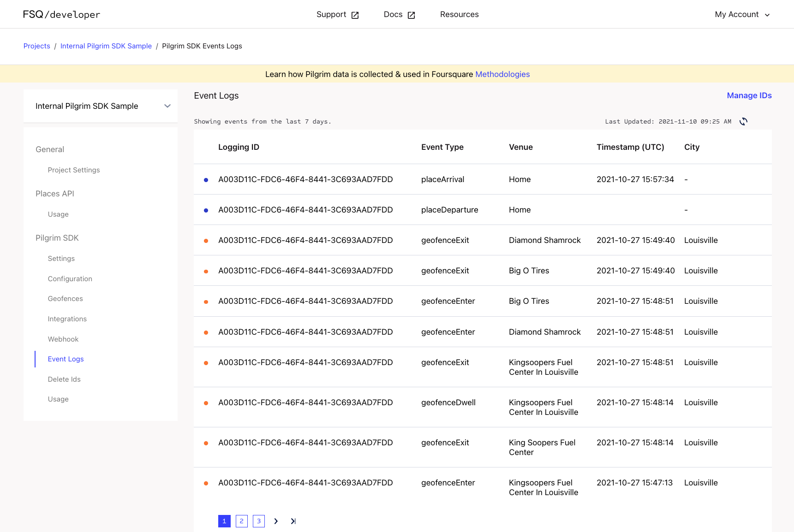Go to Delete Ids in sidebar

(64, 379)
